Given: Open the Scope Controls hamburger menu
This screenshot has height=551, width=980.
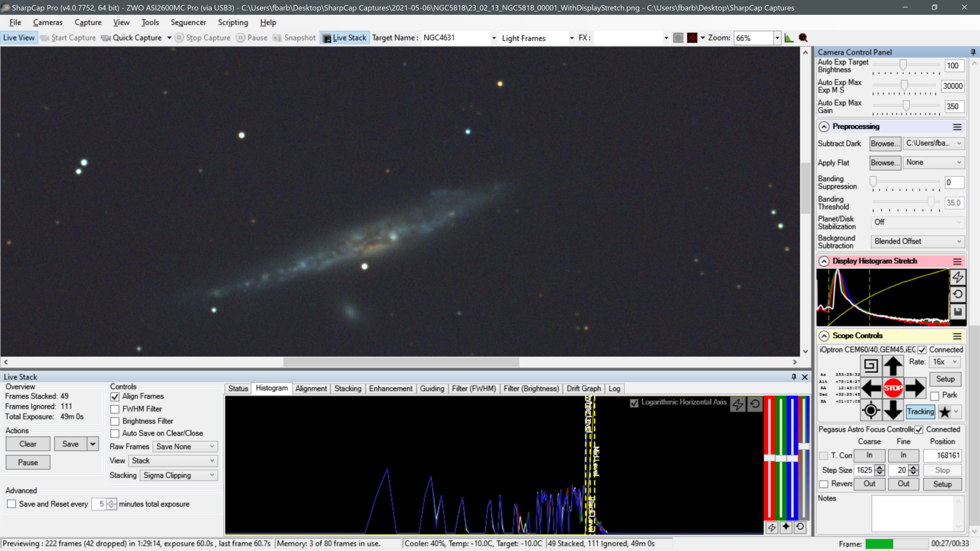Looking at the screenshot, I should (957, 336).
